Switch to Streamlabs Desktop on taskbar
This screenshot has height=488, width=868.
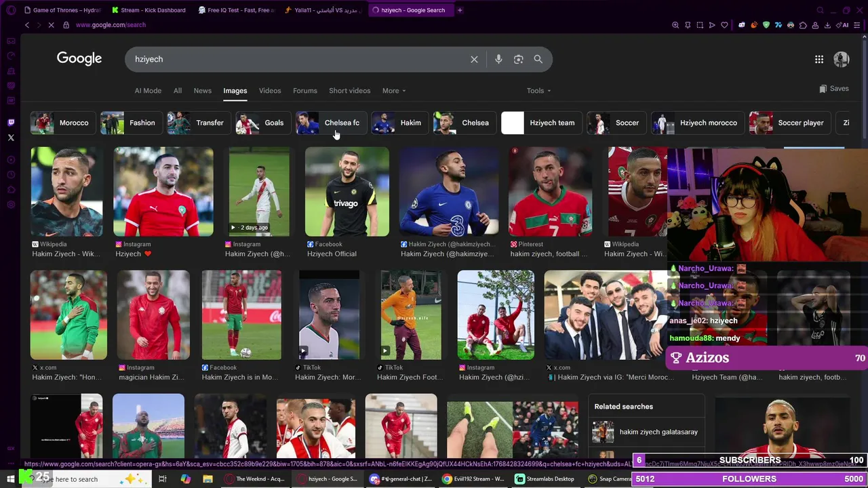(545, 479)
